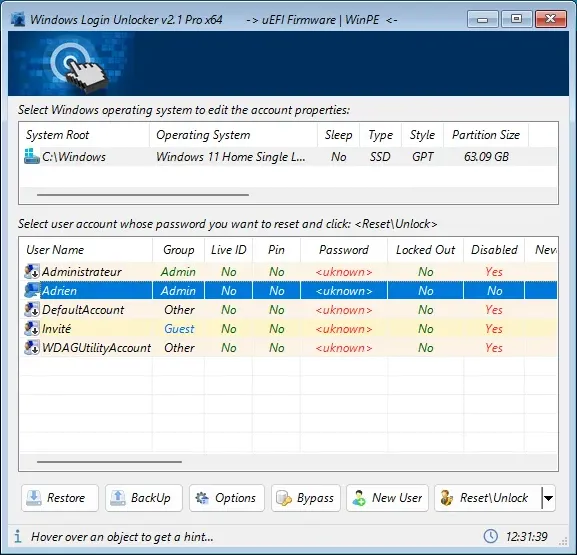Click Adrien's <uknown> password cell
This screenshot has height=555, width=577.
(x=344, y=291)
